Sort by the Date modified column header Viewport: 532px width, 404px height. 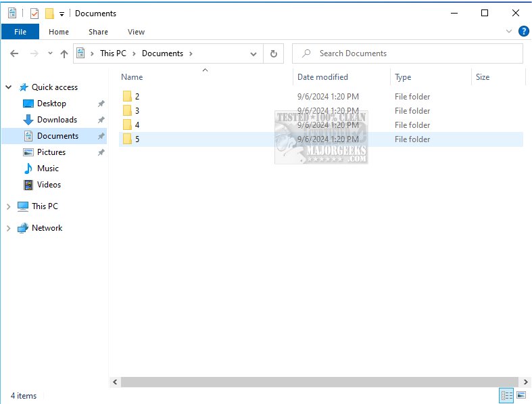pos(322,77)
